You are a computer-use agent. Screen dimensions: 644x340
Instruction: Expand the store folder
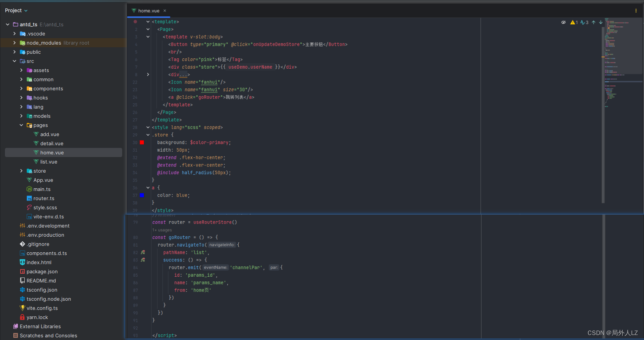click(21, 171)
